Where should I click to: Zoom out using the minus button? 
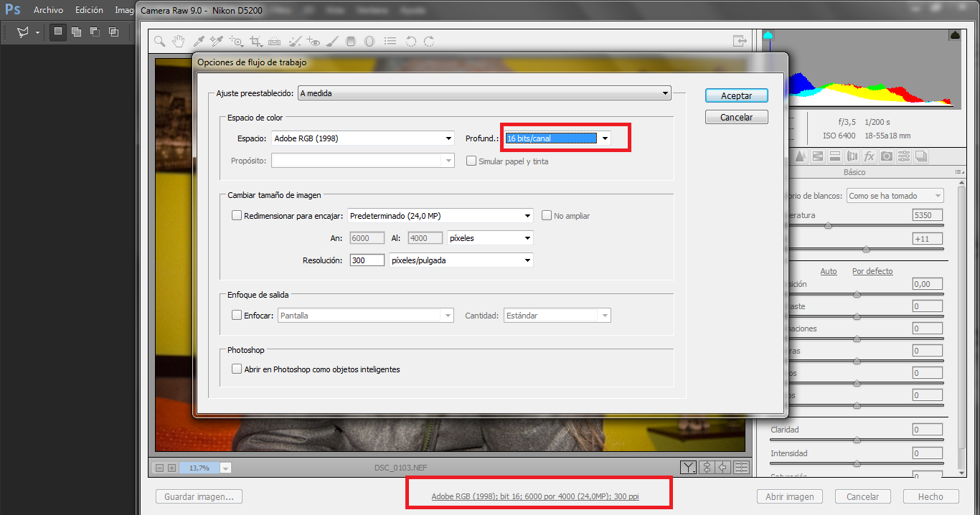click(160, 468)
